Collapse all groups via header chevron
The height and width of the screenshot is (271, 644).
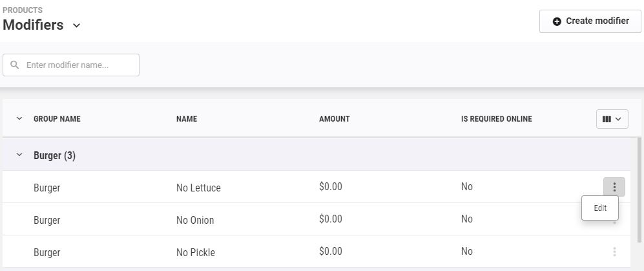19,119
